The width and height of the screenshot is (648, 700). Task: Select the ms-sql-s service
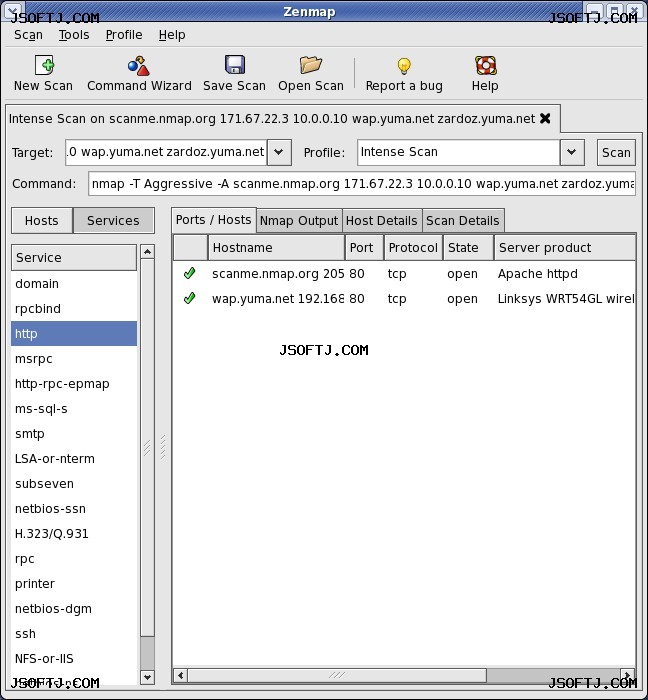(74, 408)
